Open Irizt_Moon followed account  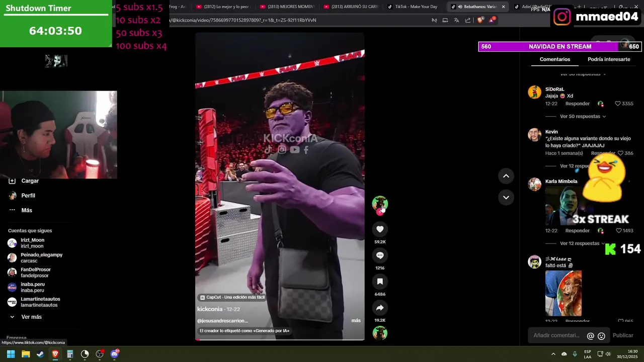pos(32,243)
